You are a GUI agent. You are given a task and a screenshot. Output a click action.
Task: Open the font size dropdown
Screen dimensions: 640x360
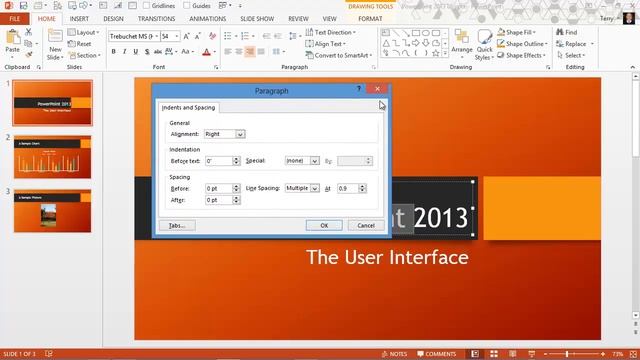pyautogui.click(x=177, y=36)
